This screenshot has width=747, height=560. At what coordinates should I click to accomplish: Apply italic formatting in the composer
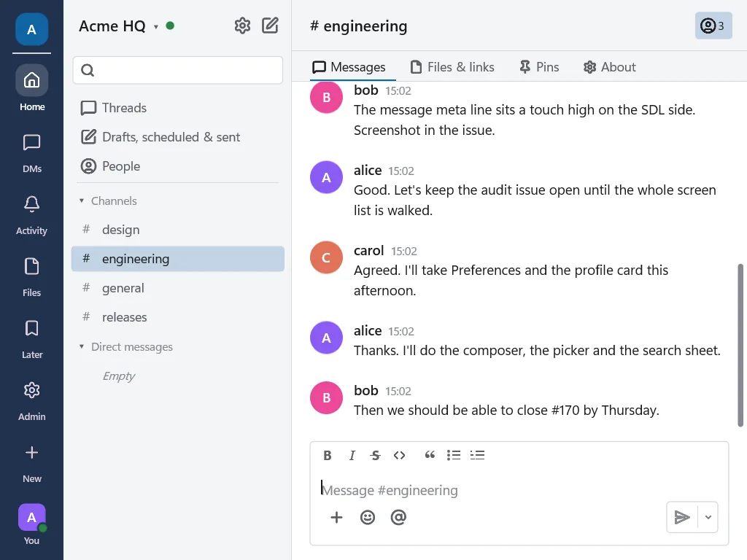tap(352, 455)
